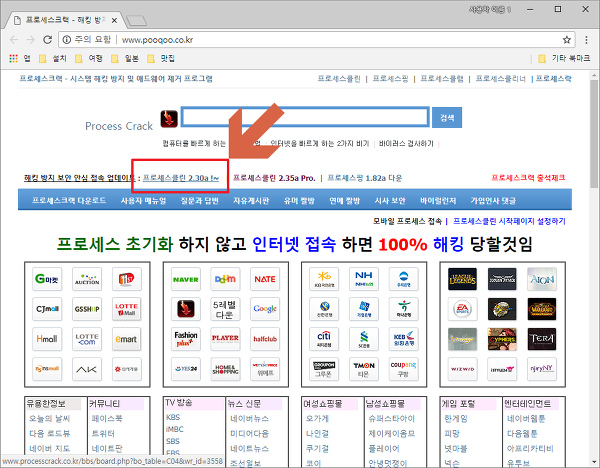Click 프로세스핑 1.82a 다운 link
The width and height of the screenshot is (600, 468).
[x=365, y=178]
